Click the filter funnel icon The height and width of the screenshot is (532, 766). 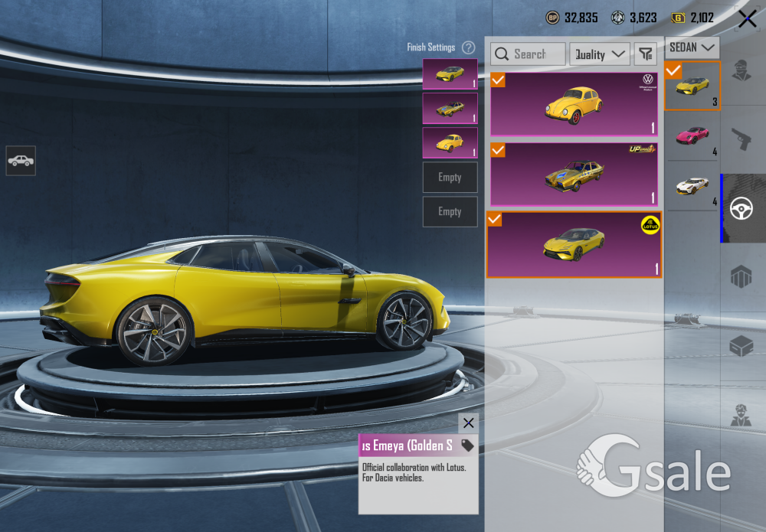pyautogui.click(x=646, y=54)
